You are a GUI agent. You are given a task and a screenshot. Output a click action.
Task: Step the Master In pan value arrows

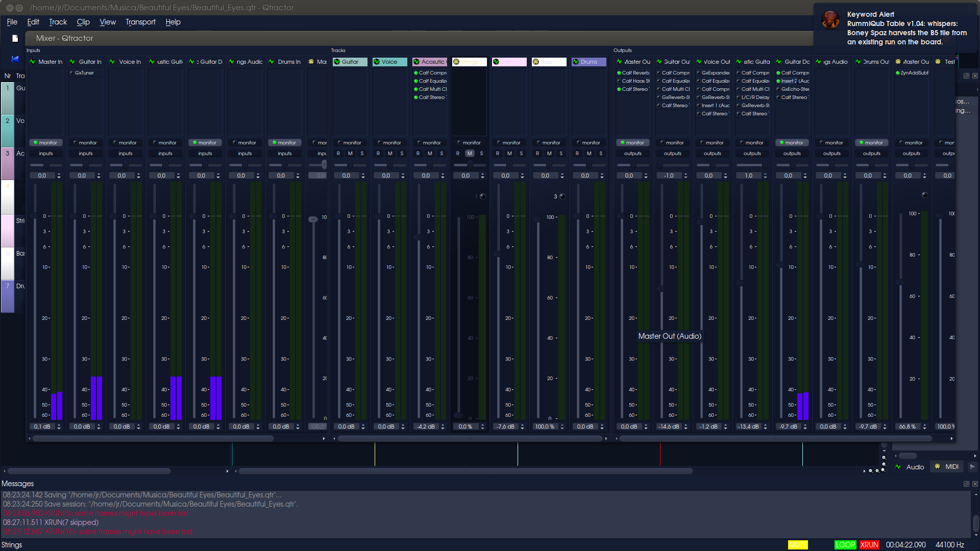pos(59,176)
